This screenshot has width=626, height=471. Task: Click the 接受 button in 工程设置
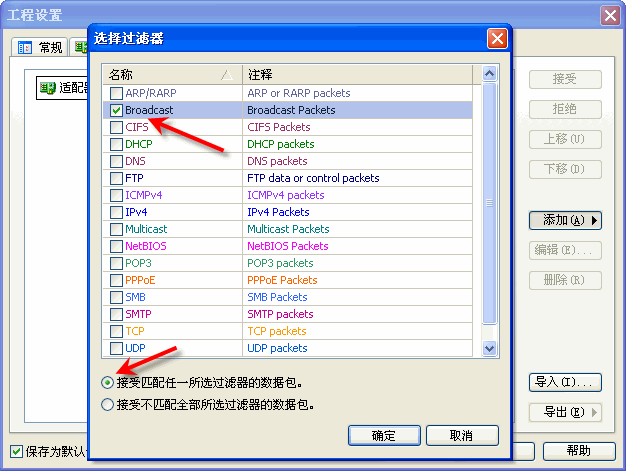[x=565, y=79]
